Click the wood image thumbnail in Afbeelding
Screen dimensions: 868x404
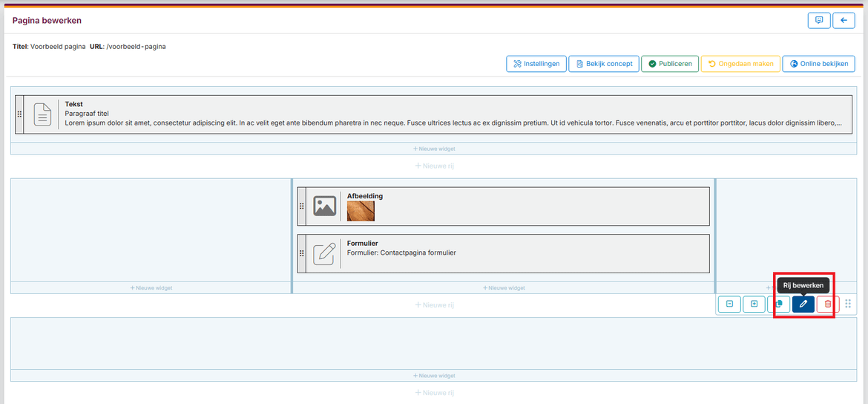click(361, 211)
